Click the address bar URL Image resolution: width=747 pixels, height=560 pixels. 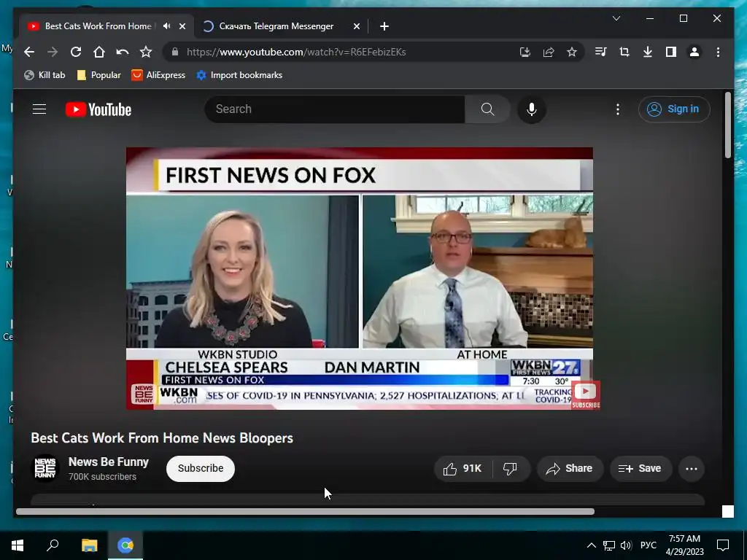coord(296,52)
